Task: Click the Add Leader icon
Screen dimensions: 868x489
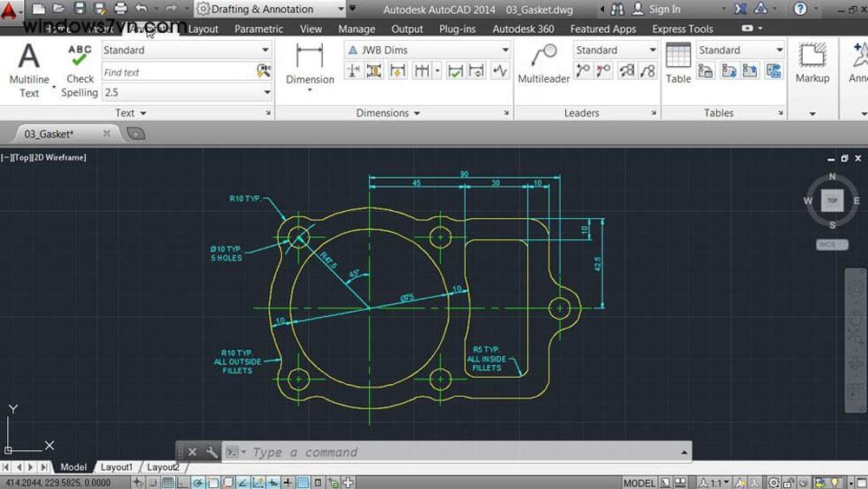Action: [x=582, y=71]
